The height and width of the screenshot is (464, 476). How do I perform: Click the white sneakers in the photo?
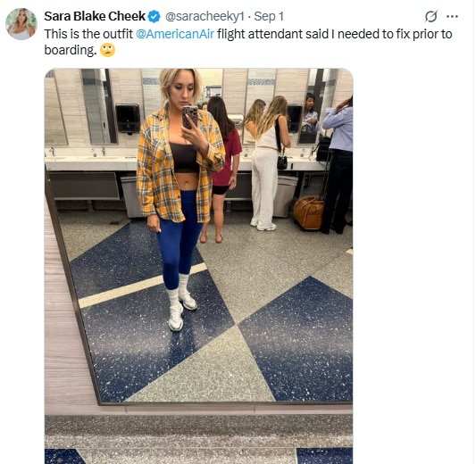click(182, 310)
